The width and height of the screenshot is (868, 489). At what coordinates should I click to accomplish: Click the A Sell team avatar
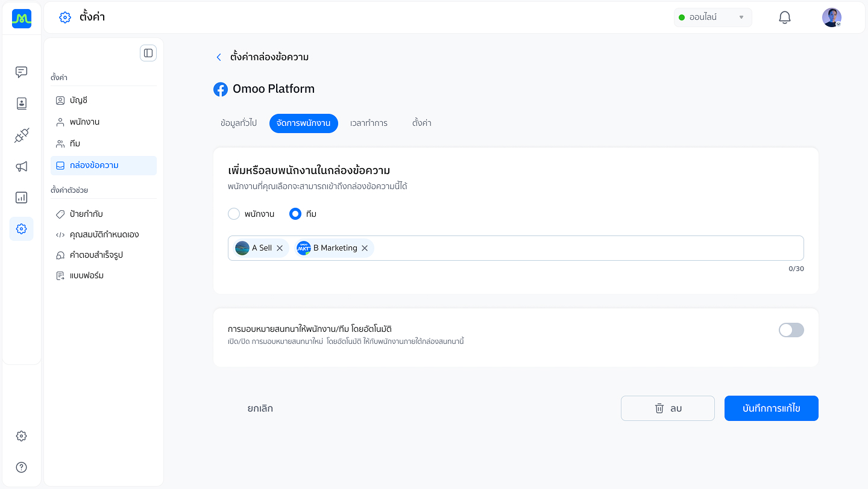pyautogui.click(x=242, y=248)
